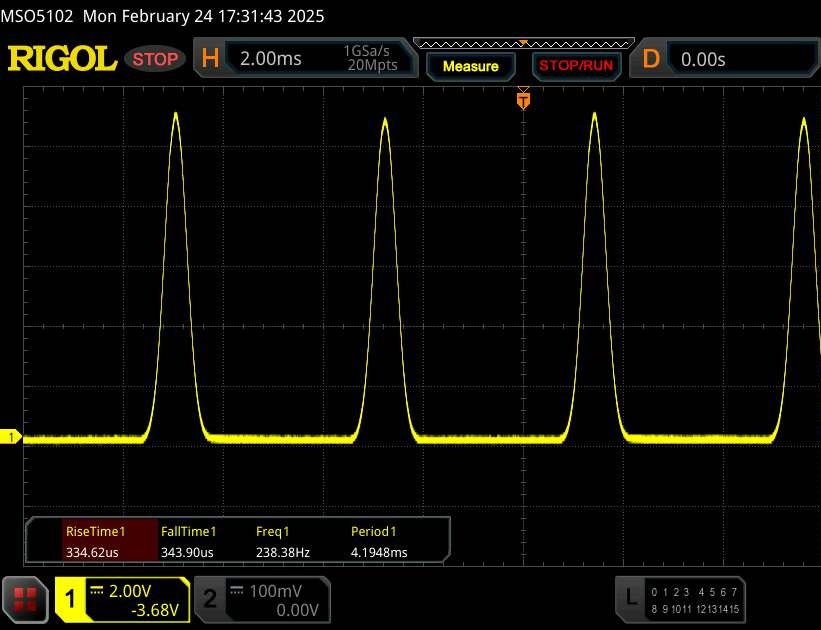This screenshot has width=821, height=630.
Task: Open the Measure menu
Action: (x=471, y=66)
